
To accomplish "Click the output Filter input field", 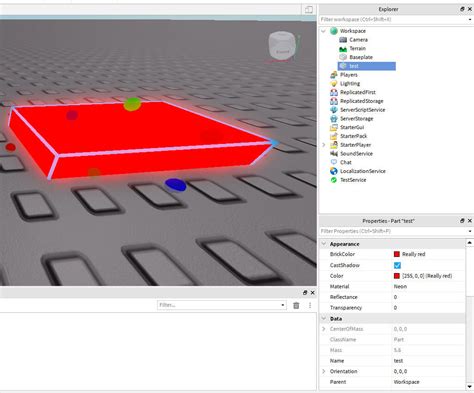I will click(219, 305).
